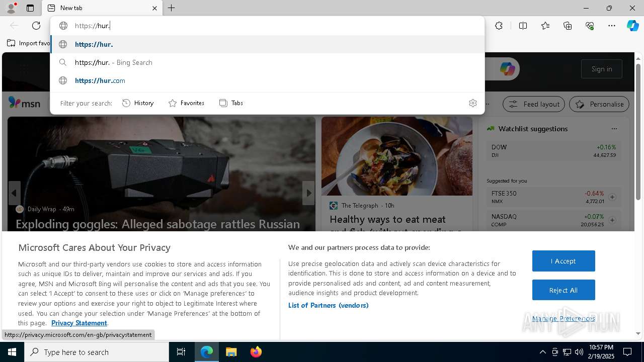Open Feed layout options
644x362 pixels.
click(534, 104)
